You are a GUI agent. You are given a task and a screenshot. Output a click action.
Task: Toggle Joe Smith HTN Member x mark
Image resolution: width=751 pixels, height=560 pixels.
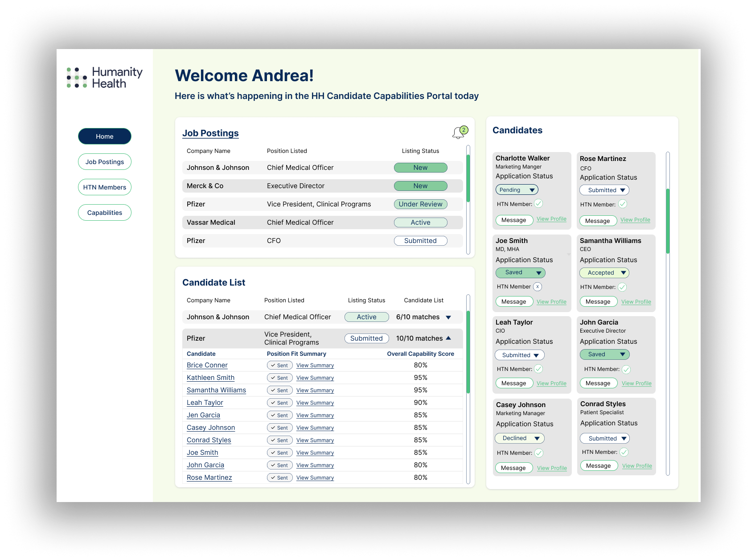click(538, 287)
